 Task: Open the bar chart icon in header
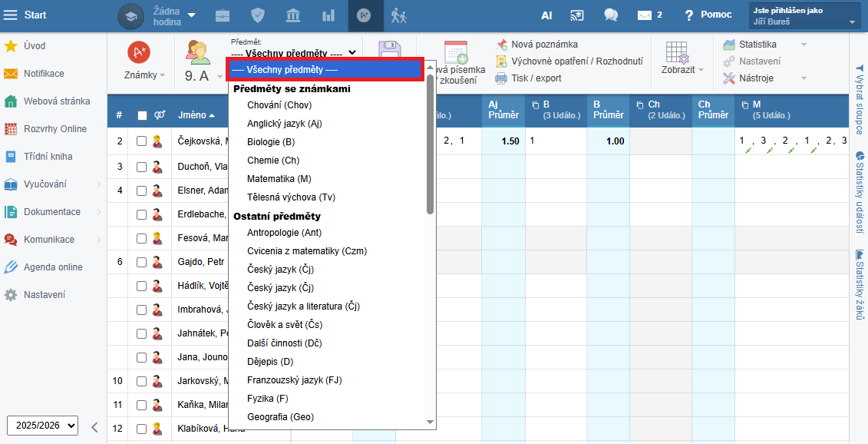pyautogui.click(x=328, y=15)
